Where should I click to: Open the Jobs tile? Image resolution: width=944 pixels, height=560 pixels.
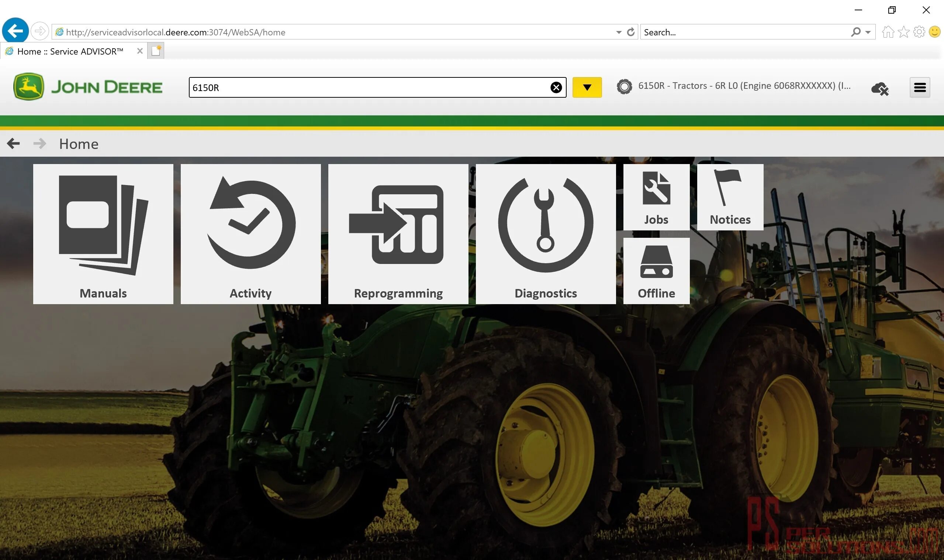656,197
